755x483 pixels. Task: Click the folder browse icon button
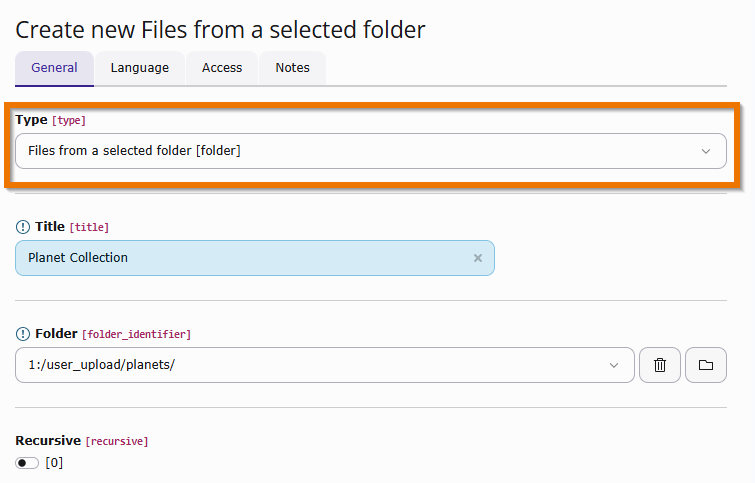click(x=706, y=365)
